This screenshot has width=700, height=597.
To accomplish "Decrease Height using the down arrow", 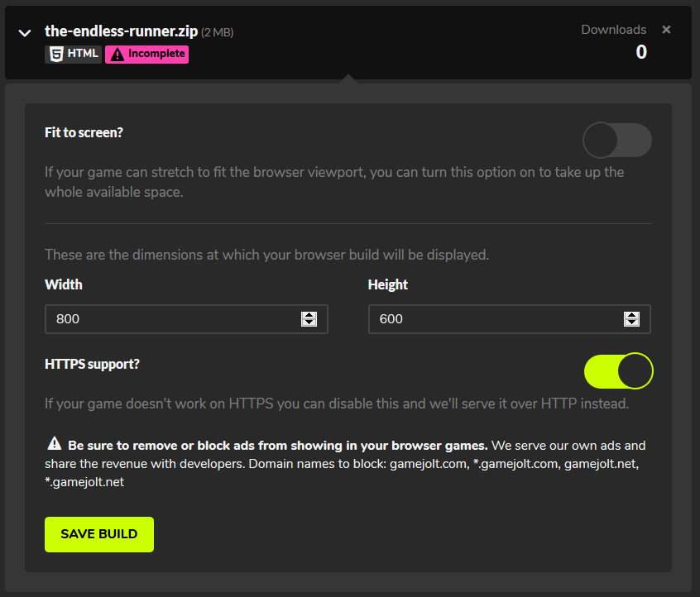I will (x=632, y=323).
